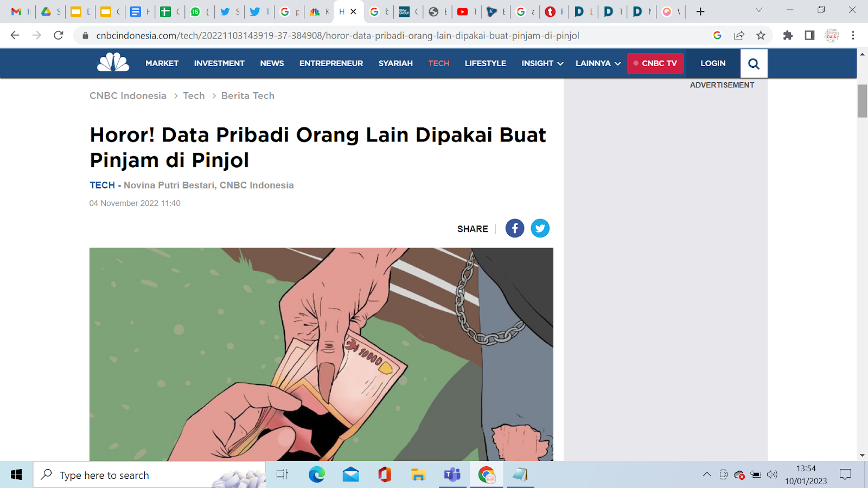Toggle the bookmark star for this page
868x488 pixels.
coord(761,35)
